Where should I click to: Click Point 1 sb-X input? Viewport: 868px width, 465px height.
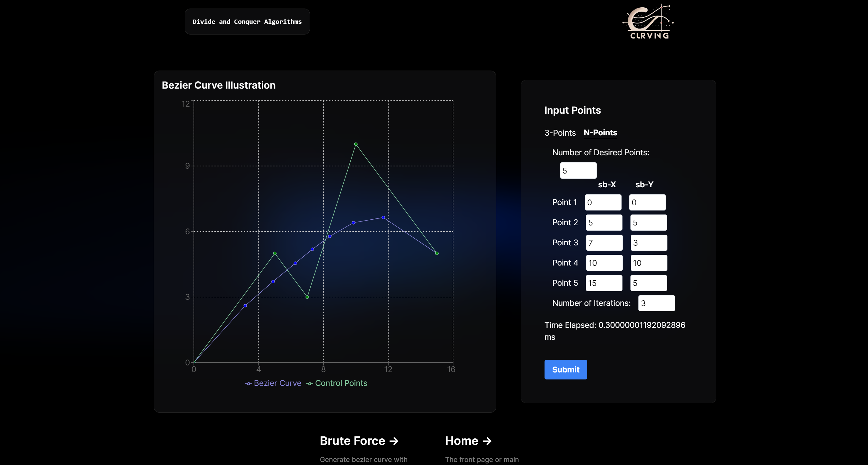(603, 202)
